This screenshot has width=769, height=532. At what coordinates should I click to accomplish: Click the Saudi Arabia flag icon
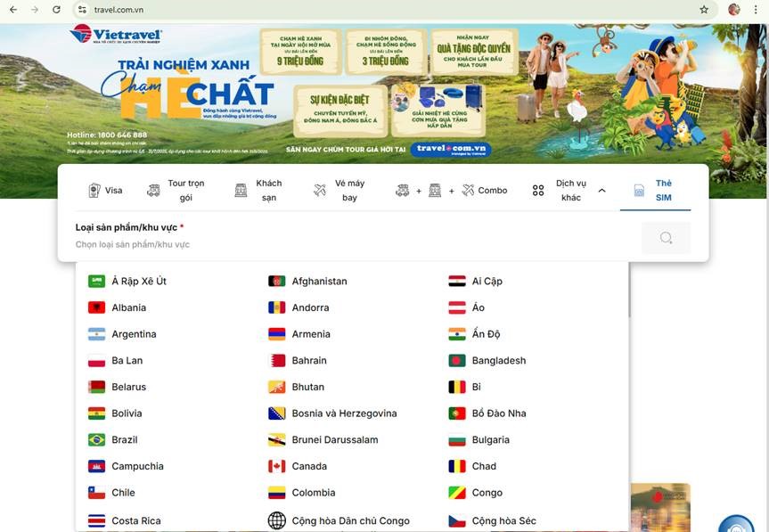[96, 281]
